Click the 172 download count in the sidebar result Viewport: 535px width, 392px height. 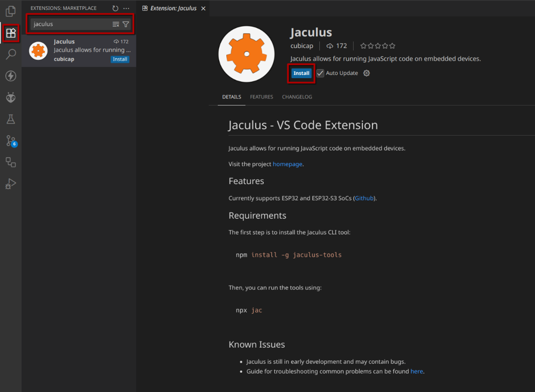121,42
